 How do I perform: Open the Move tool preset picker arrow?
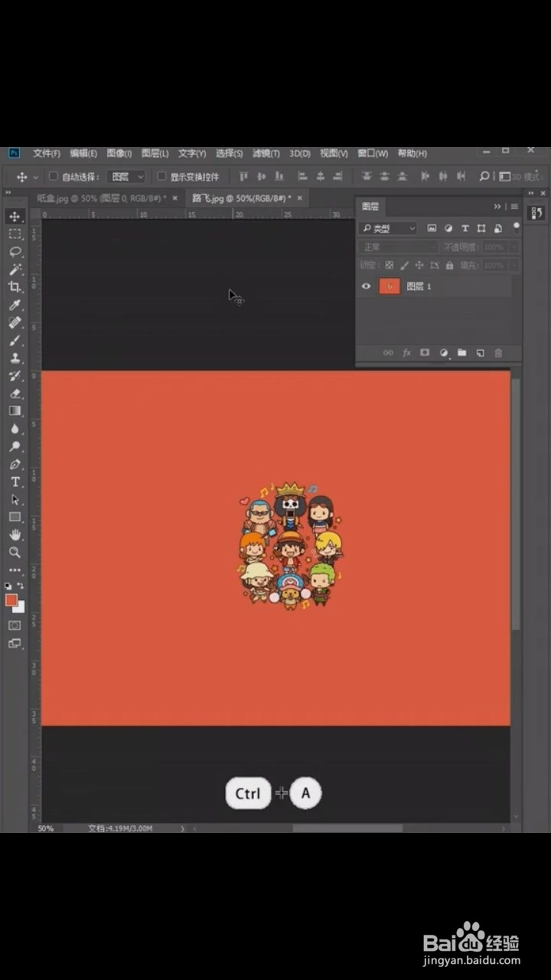point(35,177)
